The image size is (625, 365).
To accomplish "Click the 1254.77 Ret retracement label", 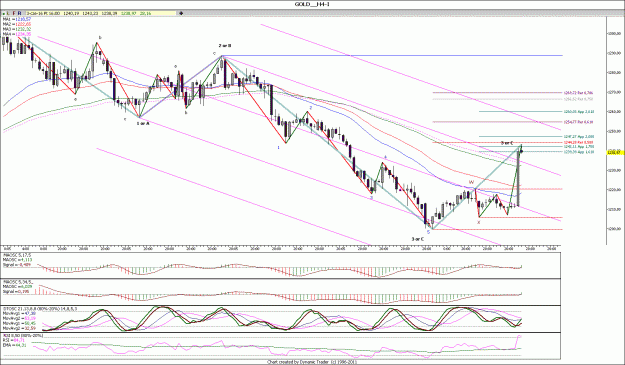I will [579, 122].
